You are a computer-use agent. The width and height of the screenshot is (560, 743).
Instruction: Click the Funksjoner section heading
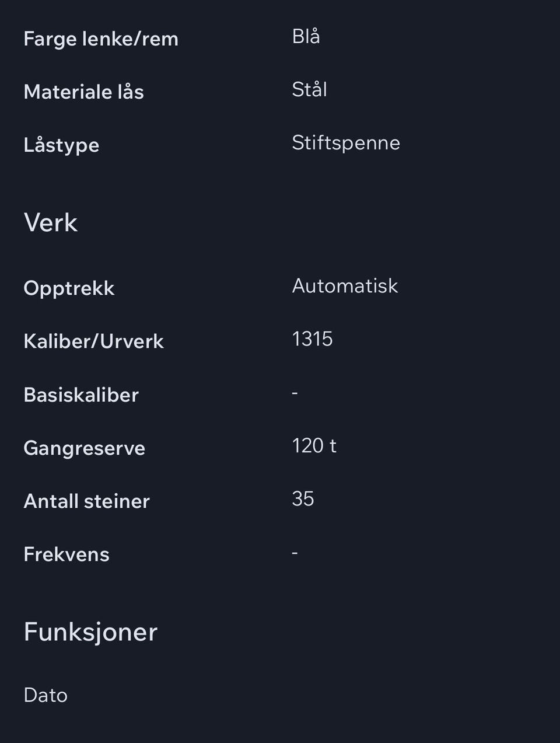pyautogui.click(x=90, y=632)
